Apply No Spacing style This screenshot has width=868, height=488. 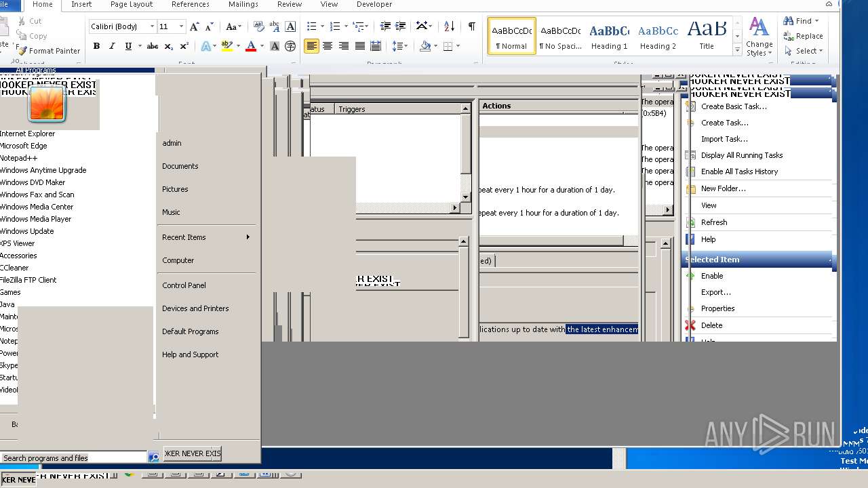pos(560,36)
